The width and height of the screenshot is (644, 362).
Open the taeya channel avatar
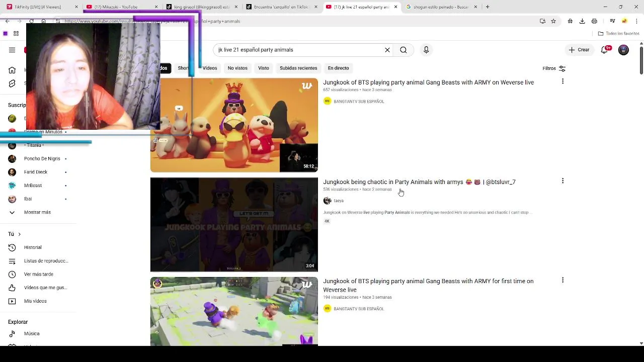327,201
